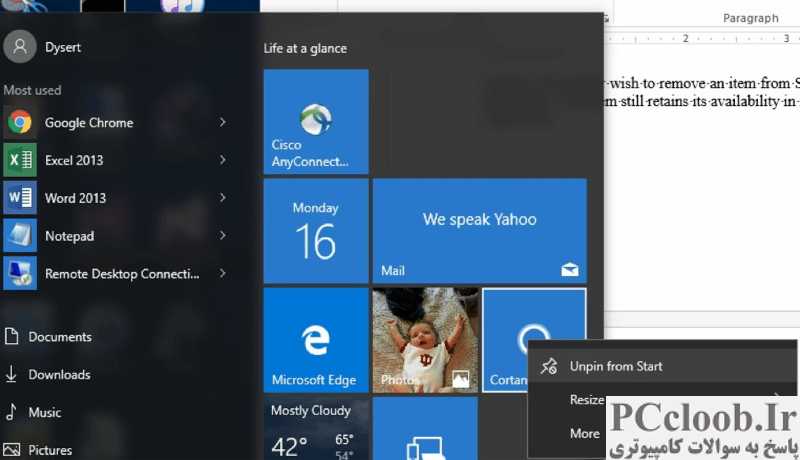Open Word 2013 from Most used
This screenshot has width=800, height=460.
tap(115, 198)
